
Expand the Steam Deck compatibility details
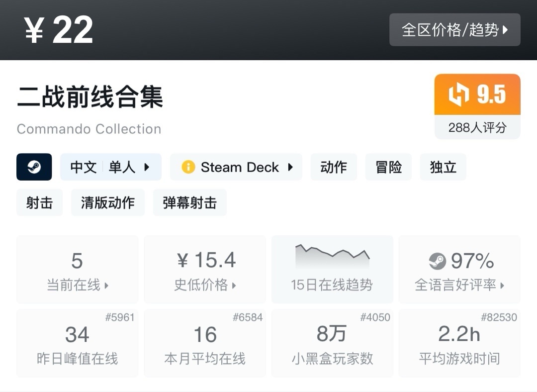click(236, 167)
